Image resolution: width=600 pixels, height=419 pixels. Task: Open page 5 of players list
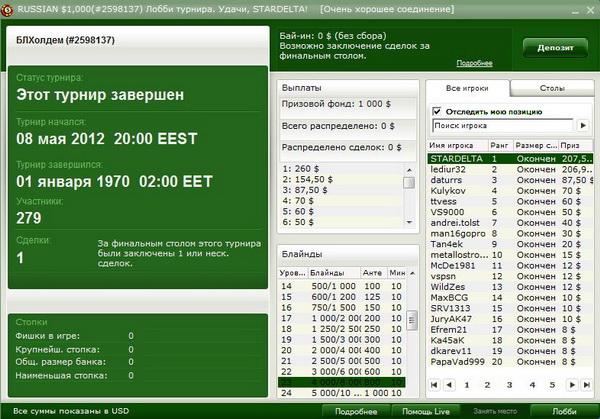[552, 385]
